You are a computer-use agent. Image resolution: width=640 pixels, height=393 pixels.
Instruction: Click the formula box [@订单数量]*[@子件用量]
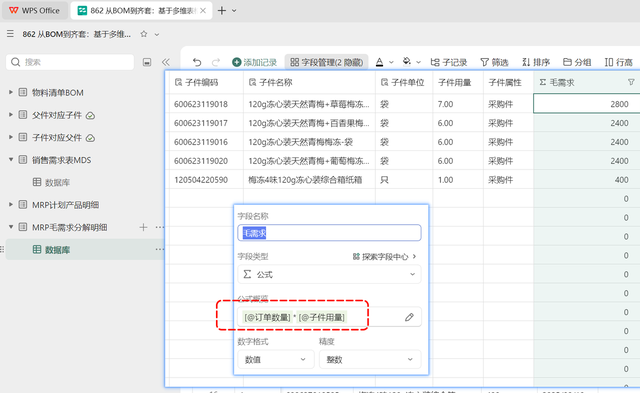[329, 317]
